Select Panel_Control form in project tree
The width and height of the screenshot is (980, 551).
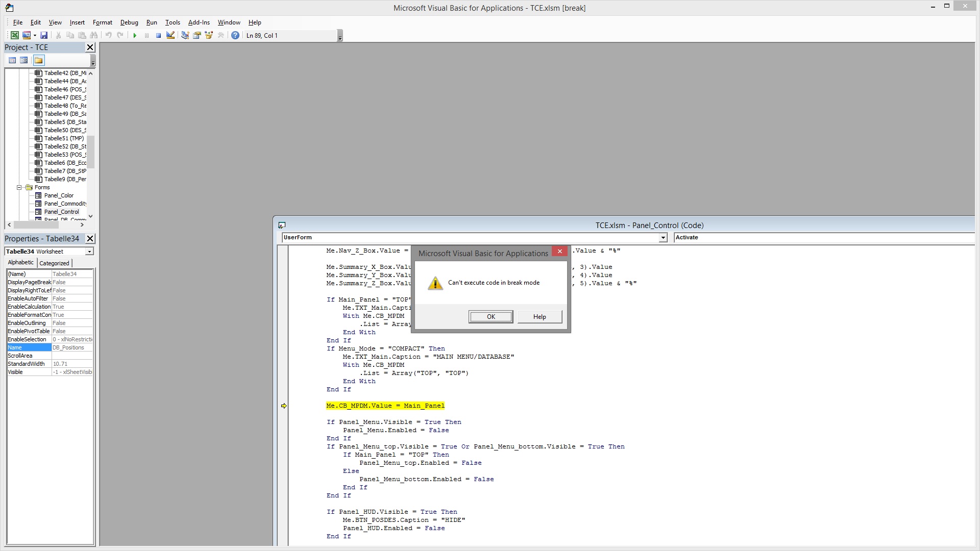pyautogui.click(x=61, y=212)
